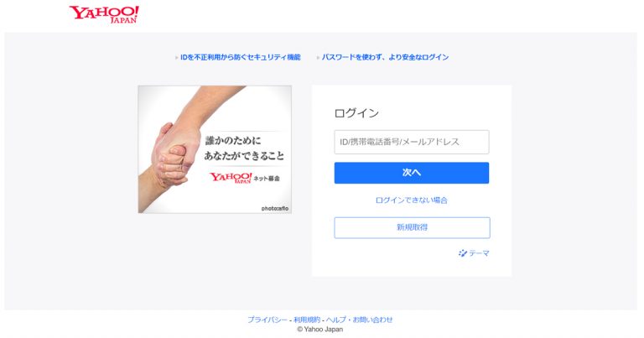Click the © Yahoo Japan copyright text
644x338 pixels.
(320, 330)
